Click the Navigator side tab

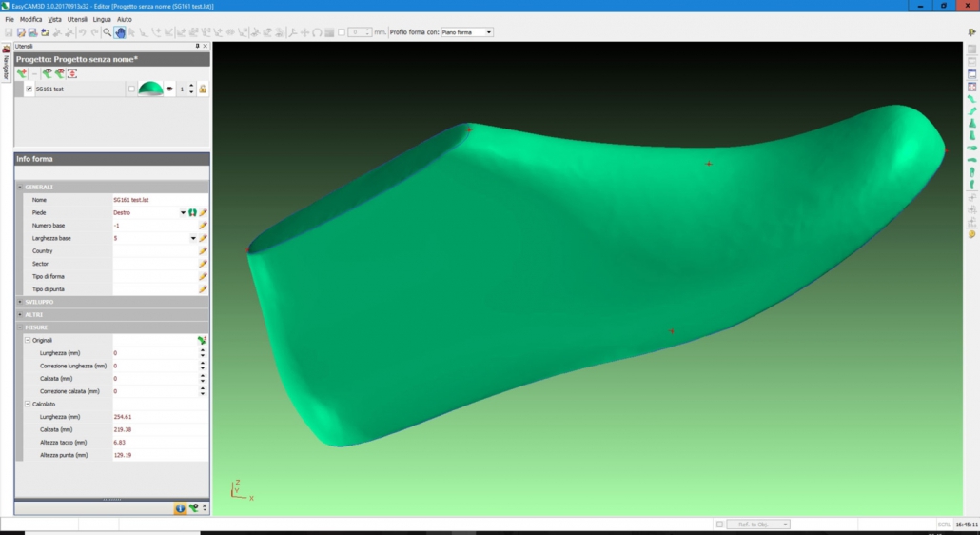6,65
